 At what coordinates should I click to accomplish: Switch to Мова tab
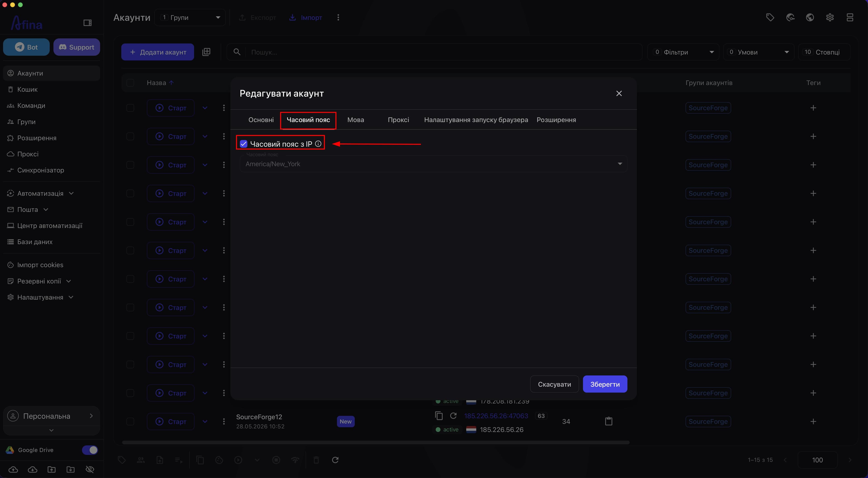point(356,120)
